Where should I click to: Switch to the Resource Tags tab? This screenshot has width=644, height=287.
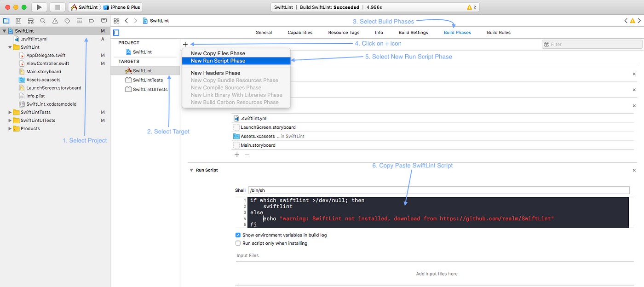344,33
